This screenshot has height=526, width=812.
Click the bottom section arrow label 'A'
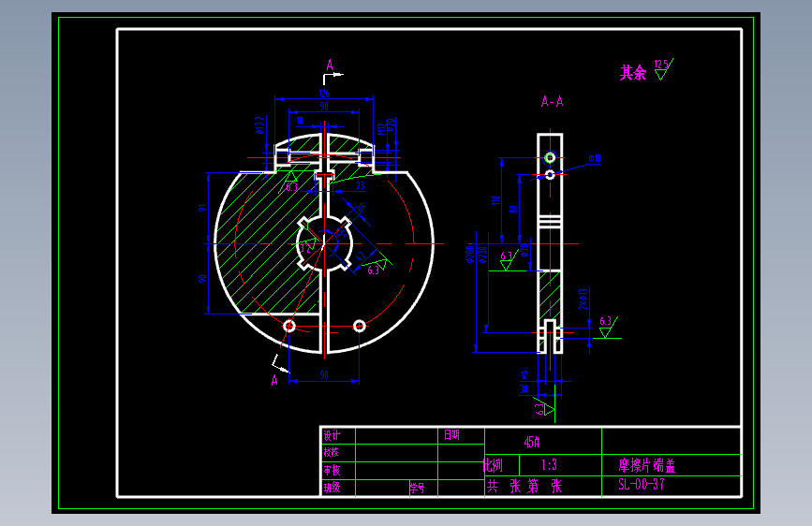[x=274, y=381]
